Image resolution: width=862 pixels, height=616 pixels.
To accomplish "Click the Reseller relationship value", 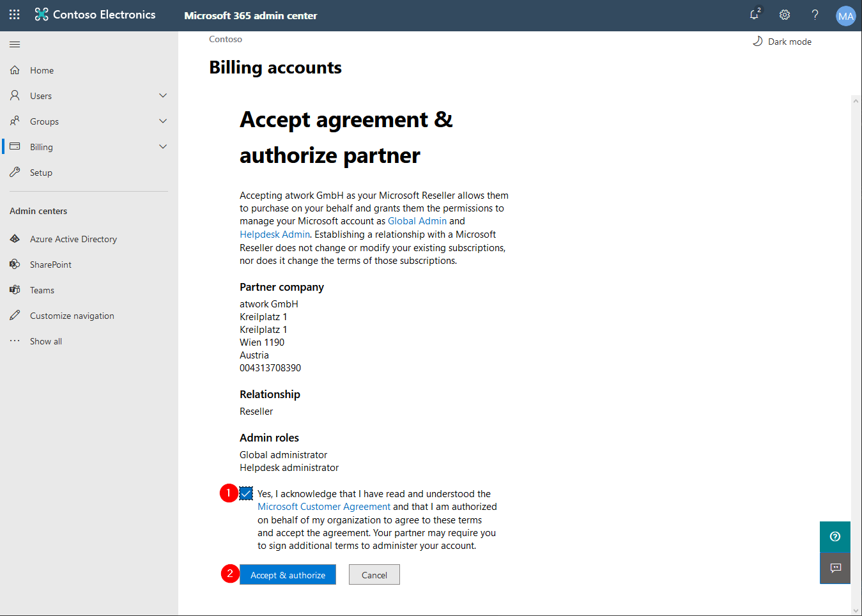I will pyautogui.click(x=256, y=412).
